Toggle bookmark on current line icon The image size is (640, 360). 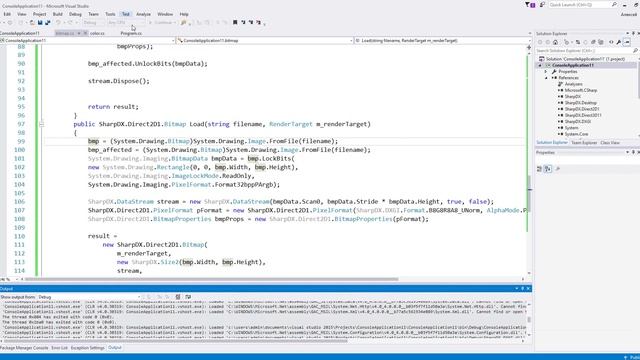pos(235,22)
